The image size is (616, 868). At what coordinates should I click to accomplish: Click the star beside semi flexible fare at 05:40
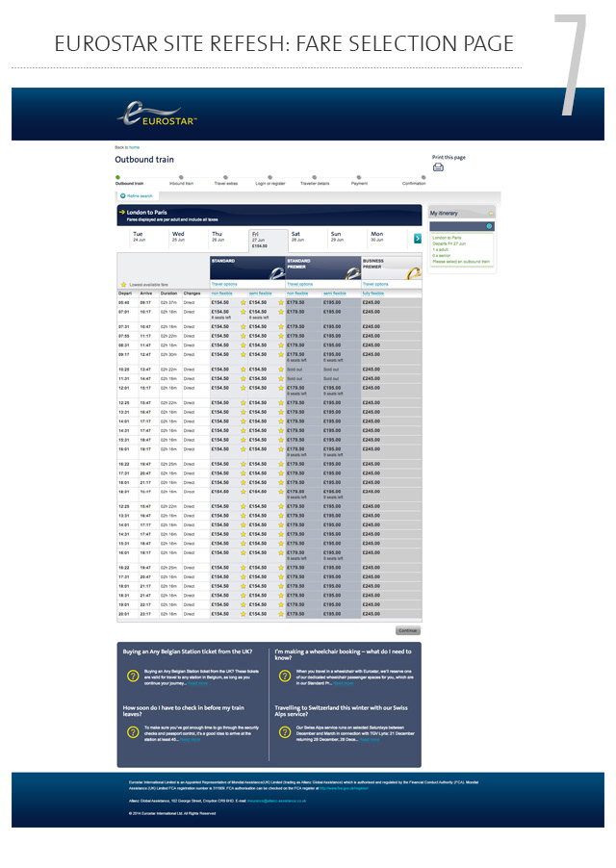coord(281,303)
